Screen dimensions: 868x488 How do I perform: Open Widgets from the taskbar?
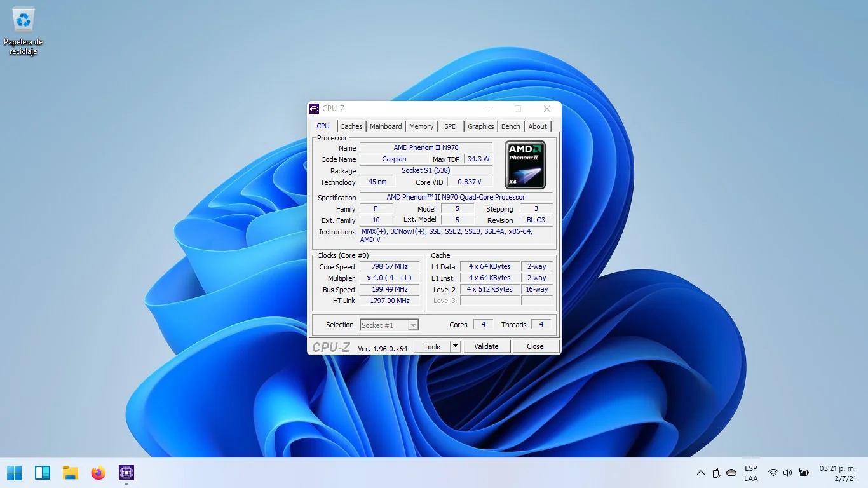pos(43,473)
